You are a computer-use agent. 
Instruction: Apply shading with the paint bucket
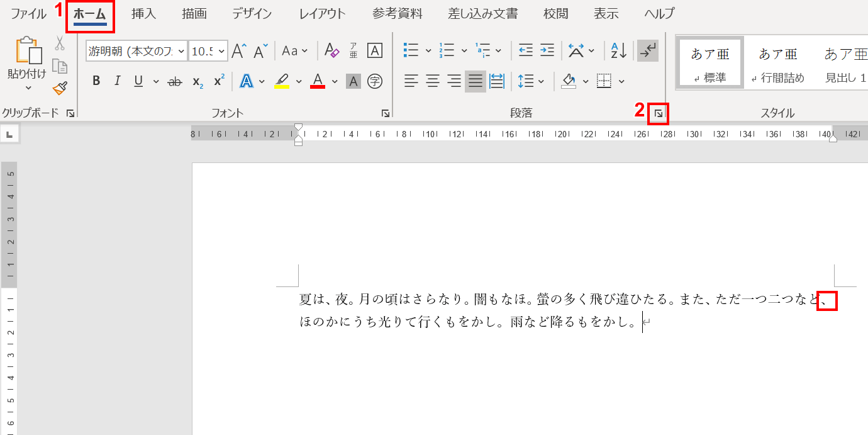pyautogui.click(x=569, y=81)
